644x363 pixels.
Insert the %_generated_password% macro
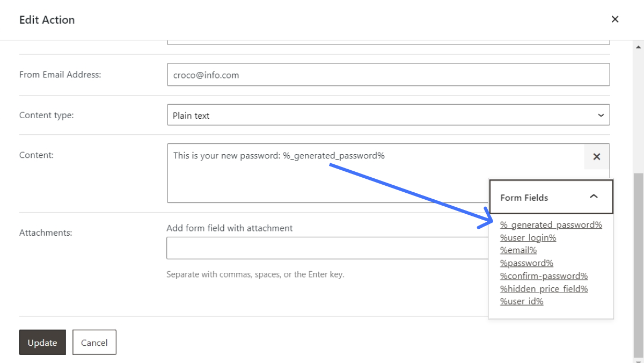[551, 225]
